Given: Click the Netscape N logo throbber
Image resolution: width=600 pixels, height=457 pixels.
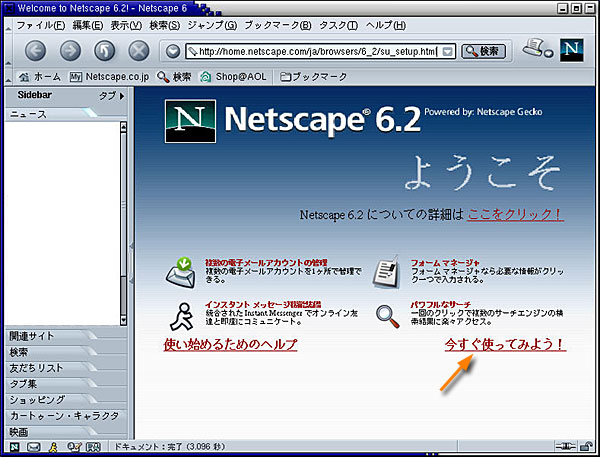Looking at the screenshot, I should tap(572, 49).
